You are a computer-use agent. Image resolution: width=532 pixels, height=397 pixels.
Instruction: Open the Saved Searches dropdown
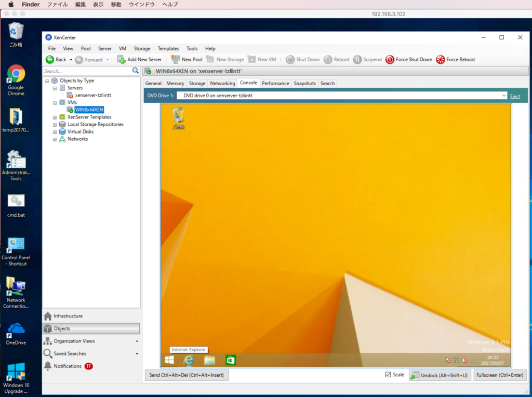coord(137,354)
